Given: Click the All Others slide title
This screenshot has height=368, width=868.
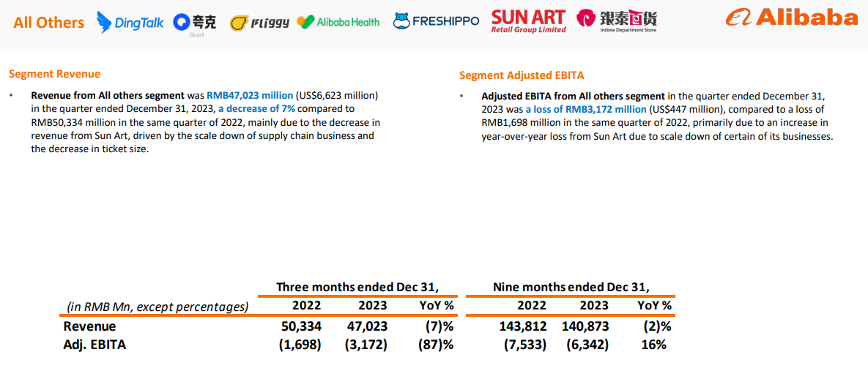Looking at the screenshot, I should coord(49,23).
